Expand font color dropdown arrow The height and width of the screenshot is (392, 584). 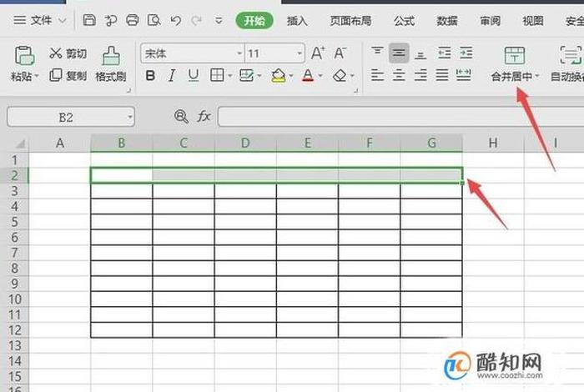[320, 76]
